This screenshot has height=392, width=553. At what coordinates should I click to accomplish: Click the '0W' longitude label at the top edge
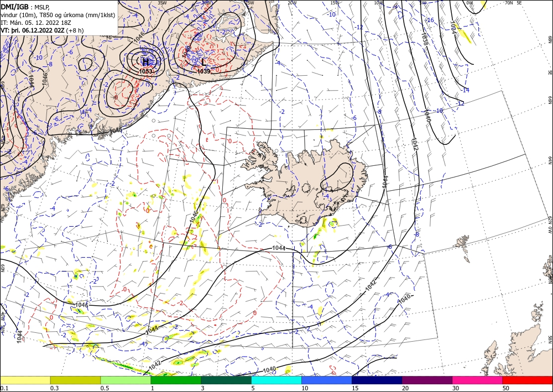pyautogui.click(x=469, y=3)
